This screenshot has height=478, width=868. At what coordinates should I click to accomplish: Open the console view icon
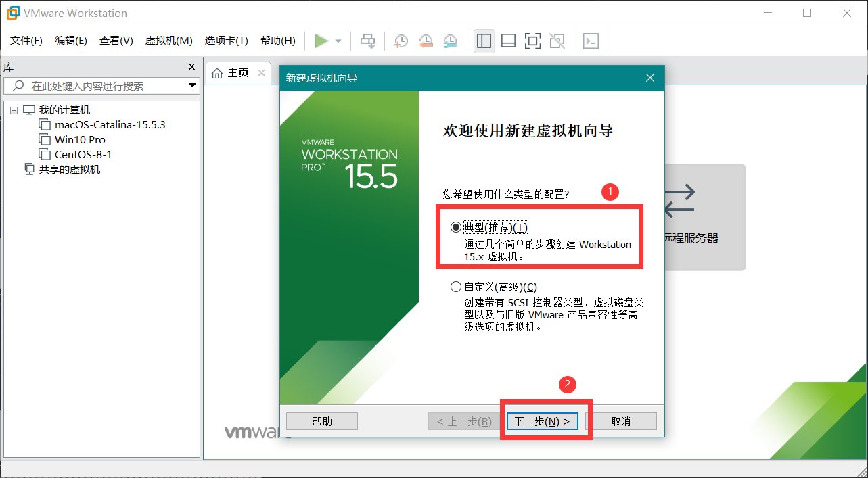tap(591, 41)
